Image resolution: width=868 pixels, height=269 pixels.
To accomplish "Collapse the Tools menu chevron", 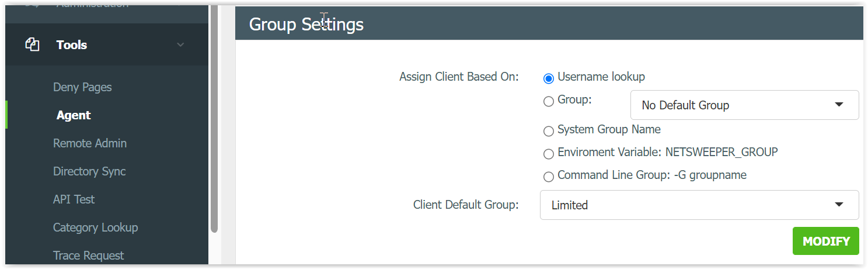I will tap(180, 45).
